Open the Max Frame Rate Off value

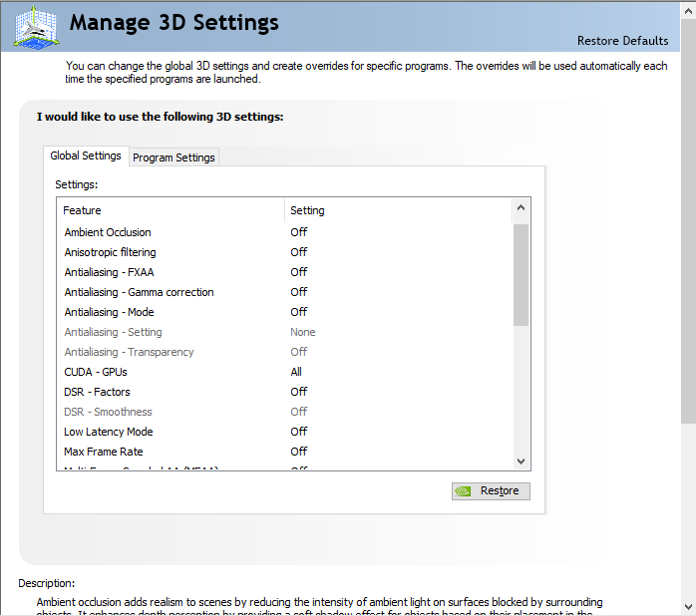299,452
